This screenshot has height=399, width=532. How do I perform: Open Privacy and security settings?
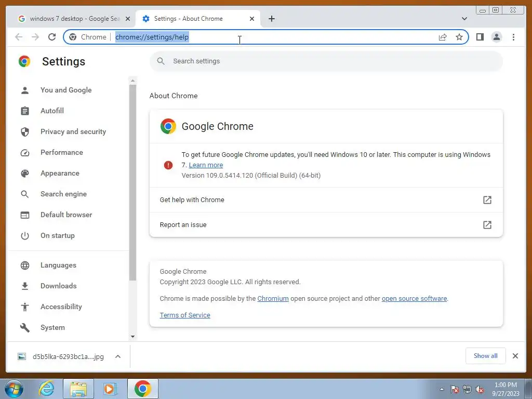[x=73, y=131]
